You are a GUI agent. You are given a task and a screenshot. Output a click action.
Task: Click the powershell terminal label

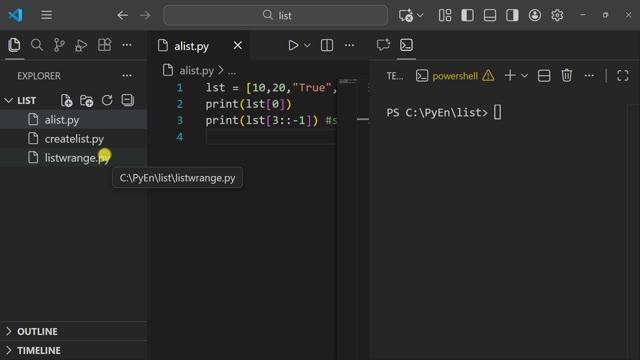tap(455, 76)
